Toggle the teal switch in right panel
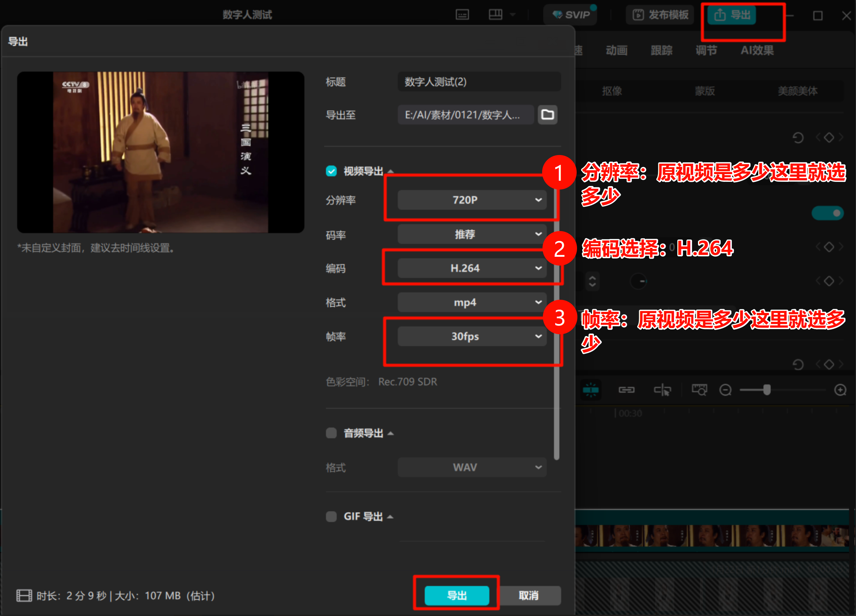This screenshot has height=616, width=856. click(x=828, y=213)
